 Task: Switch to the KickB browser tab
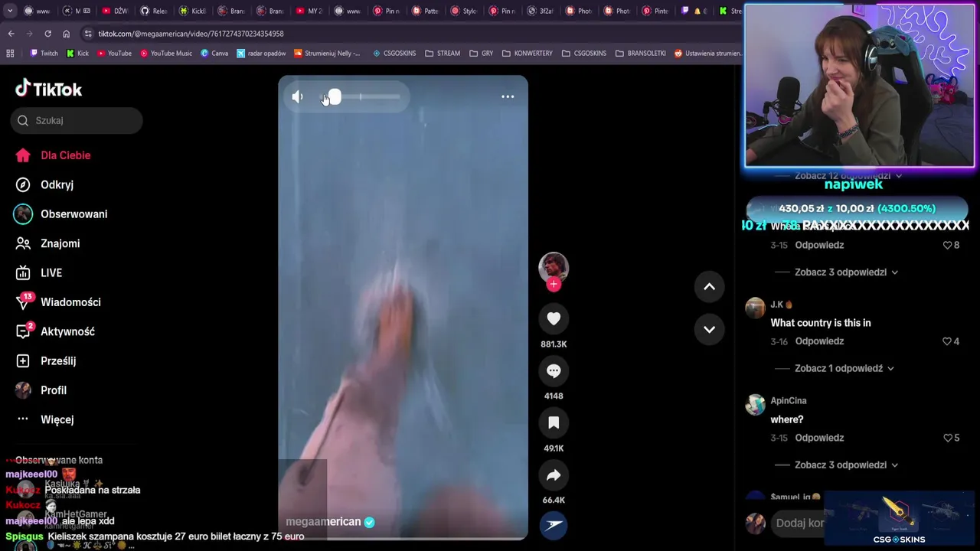click(x=193, y=11)
